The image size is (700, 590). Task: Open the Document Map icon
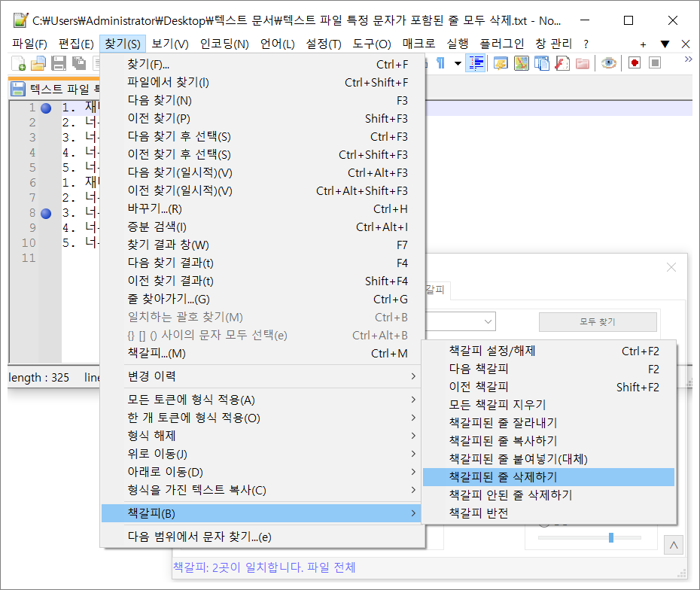click(521, 63)
